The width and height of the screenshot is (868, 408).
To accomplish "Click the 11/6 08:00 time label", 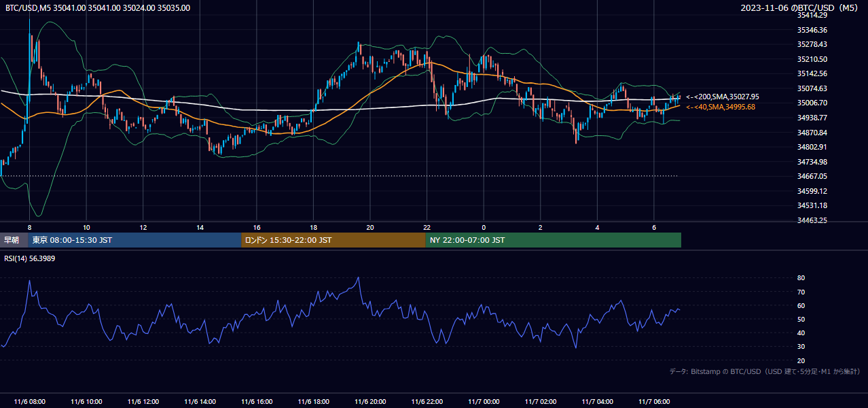I will 29,402.
